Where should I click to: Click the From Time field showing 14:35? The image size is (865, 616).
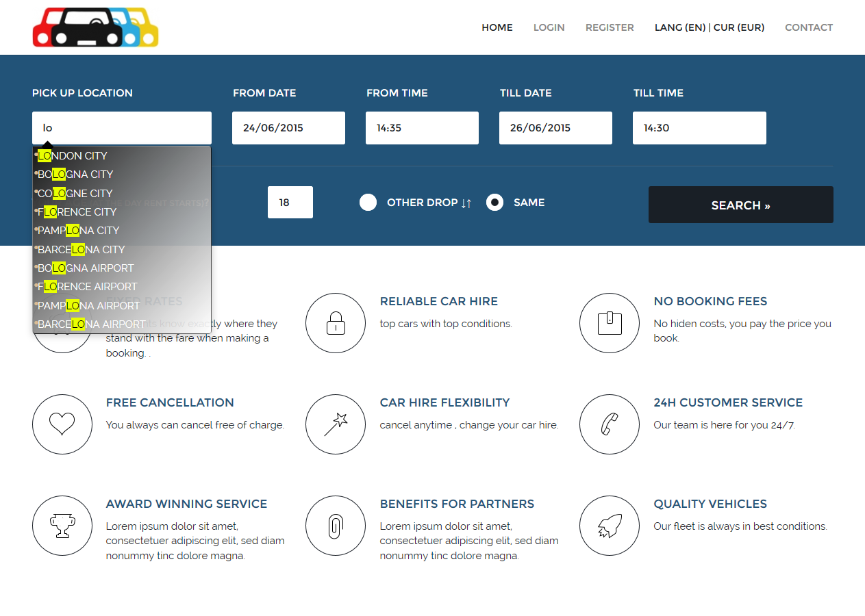pos(422,128)
